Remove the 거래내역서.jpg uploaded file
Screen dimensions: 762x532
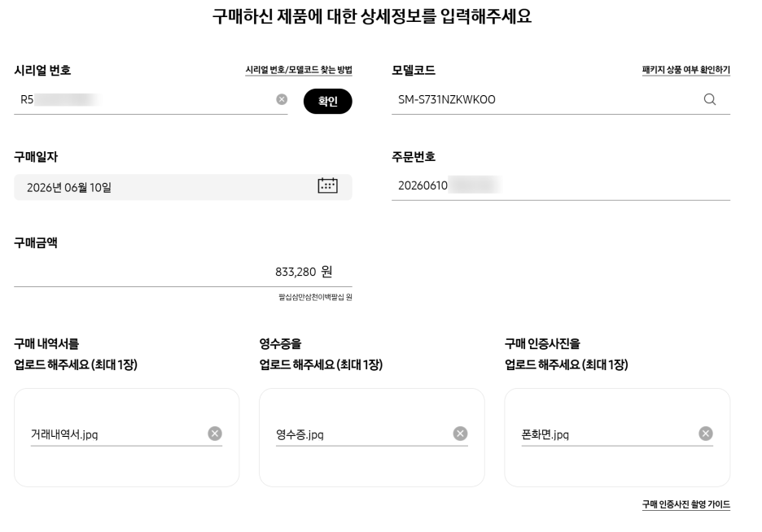pyautogui.click(x=215, y=434)
